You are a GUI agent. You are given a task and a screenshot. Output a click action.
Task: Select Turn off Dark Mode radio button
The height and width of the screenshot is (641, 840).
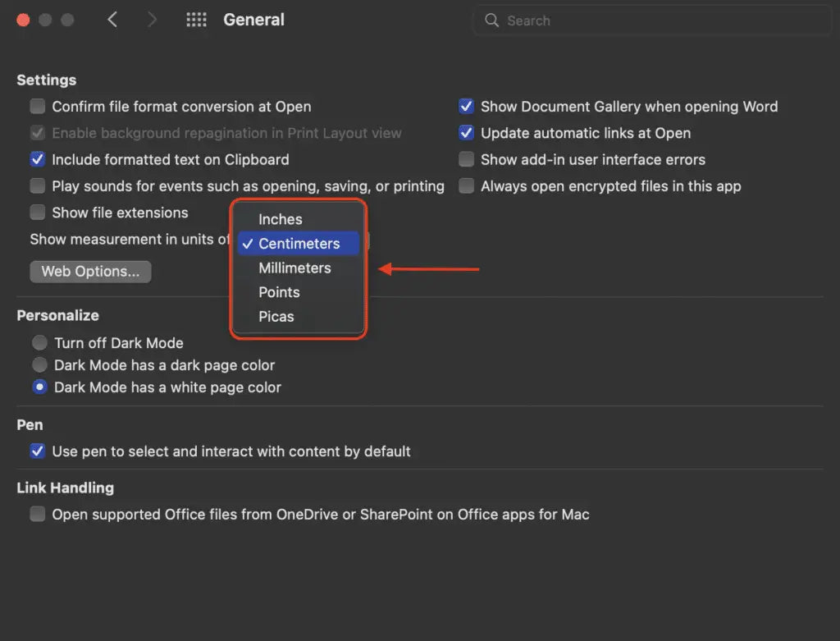click(39, 343)
